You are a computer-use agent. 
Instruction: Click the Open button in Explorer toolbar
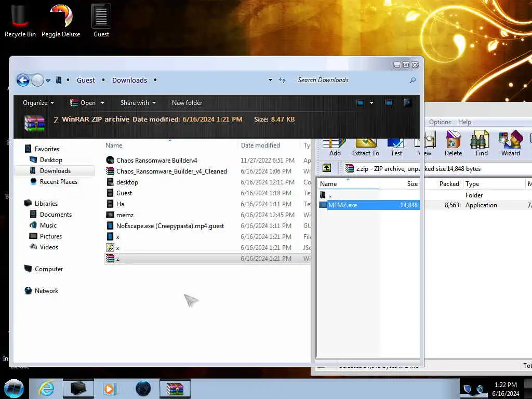tap(83, 103)
